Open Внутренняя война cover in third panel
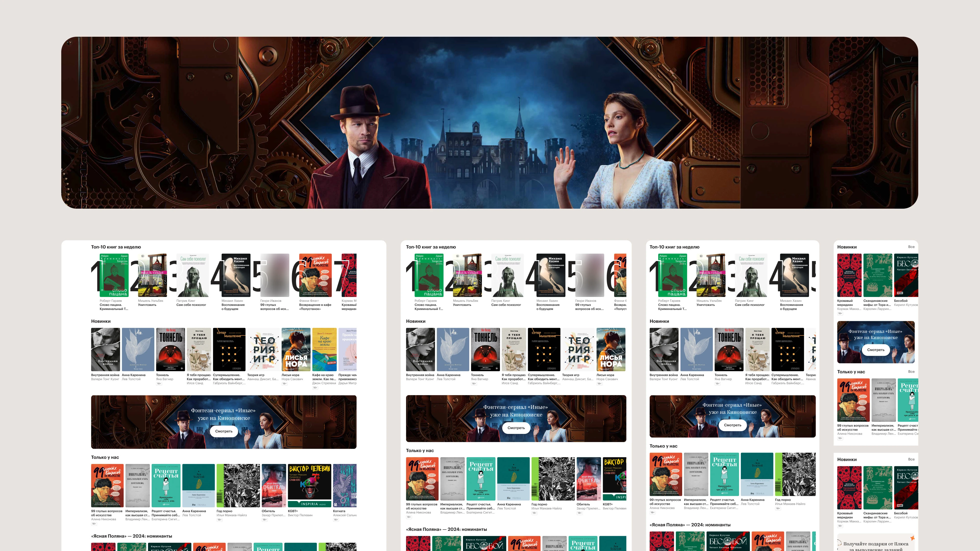The height and width of the screenshot is (551, 980). [664, 349]
